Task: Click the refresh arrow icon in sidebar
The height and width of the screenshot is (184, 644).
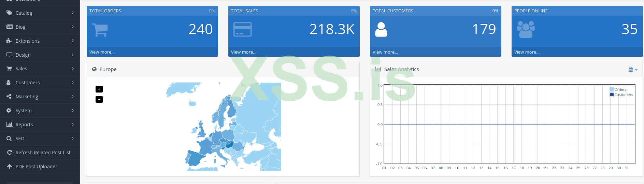Action: (x=9, y=153)
